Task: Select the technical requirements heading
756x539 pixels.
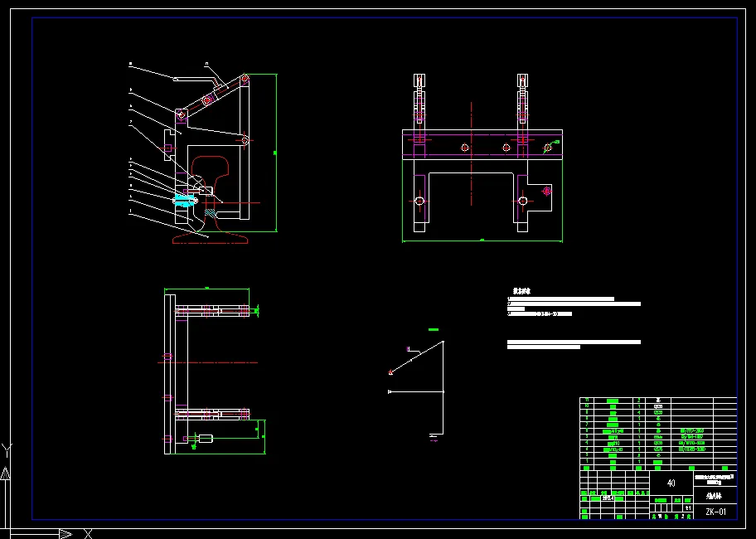Action: pyautogui.click(x=521, y=291)
